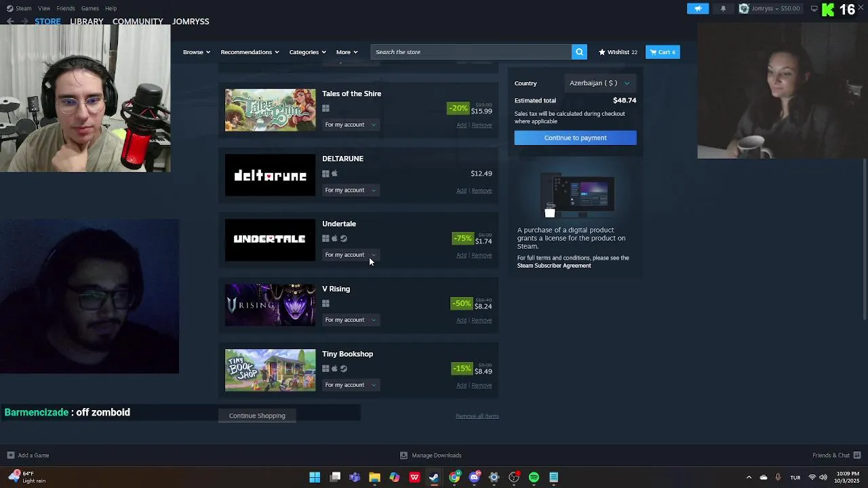Viewport: 868px width, 488px height.
Task: Switch to the LIBRARY tab
Action: 87,22
